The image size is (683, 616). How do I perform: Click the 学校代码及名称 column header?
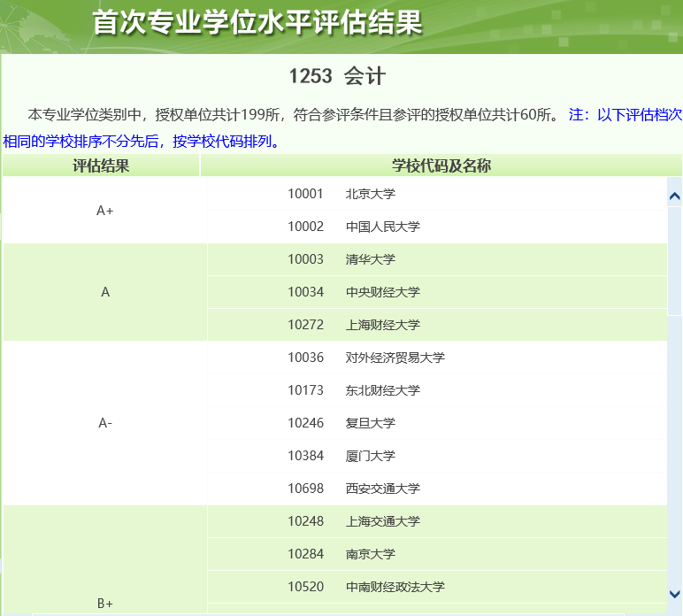click(x=441, y=166)
